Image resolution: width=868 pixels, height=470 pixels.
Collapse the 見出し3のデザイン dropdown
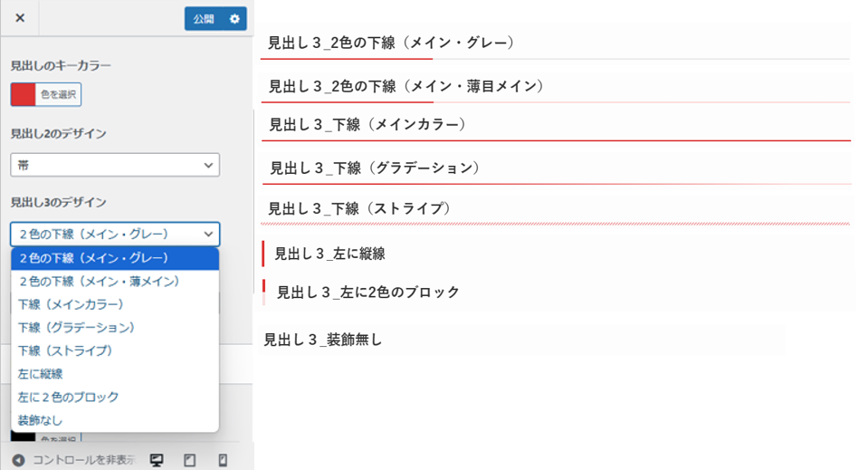pos(115,235)
